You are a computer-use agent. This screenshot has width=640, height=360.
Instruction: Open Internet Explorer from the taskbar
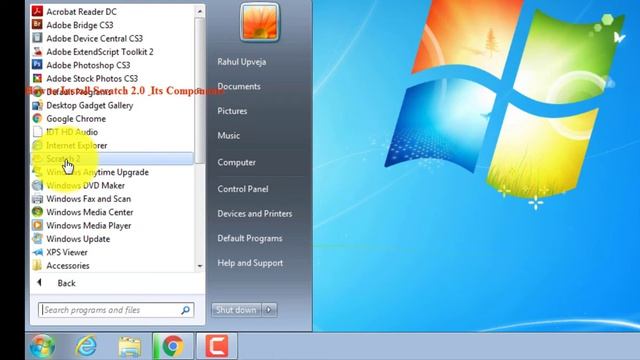86,346
